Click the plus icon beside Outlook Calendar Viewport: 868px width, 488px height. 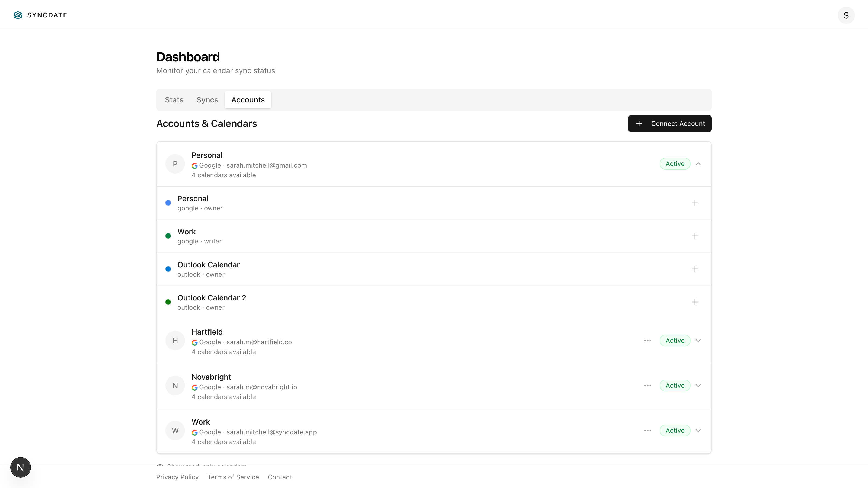(695, 269)
